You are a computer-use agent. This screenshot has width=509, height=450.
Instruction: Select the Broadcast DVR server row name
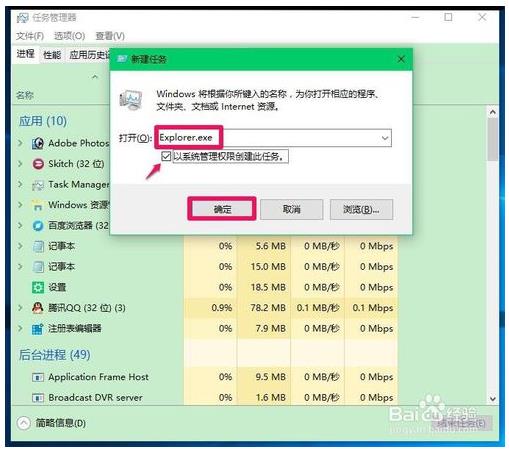pyautogui.click(x=95, y=398)
